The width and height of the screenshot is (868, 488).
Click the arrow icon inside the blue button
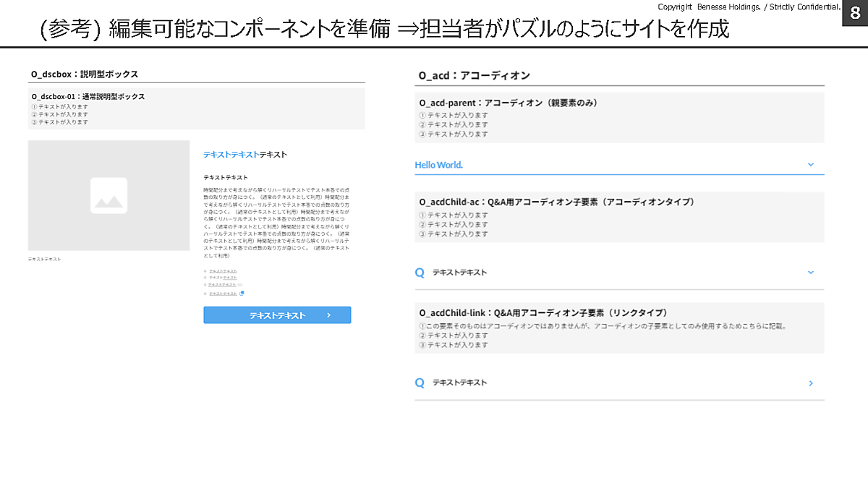tap(328, 315)
